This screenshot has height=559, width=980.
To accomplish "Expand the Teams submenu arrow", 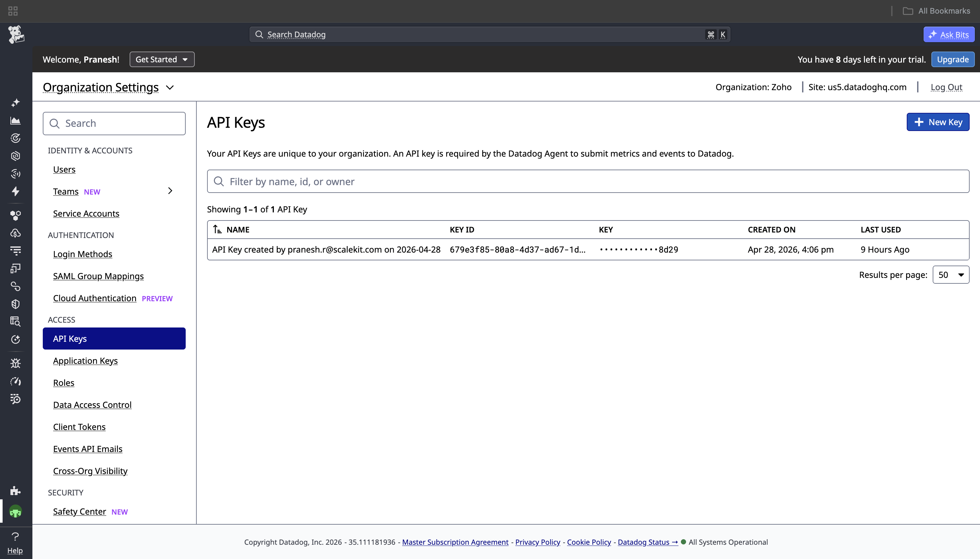I will [170, 191].
